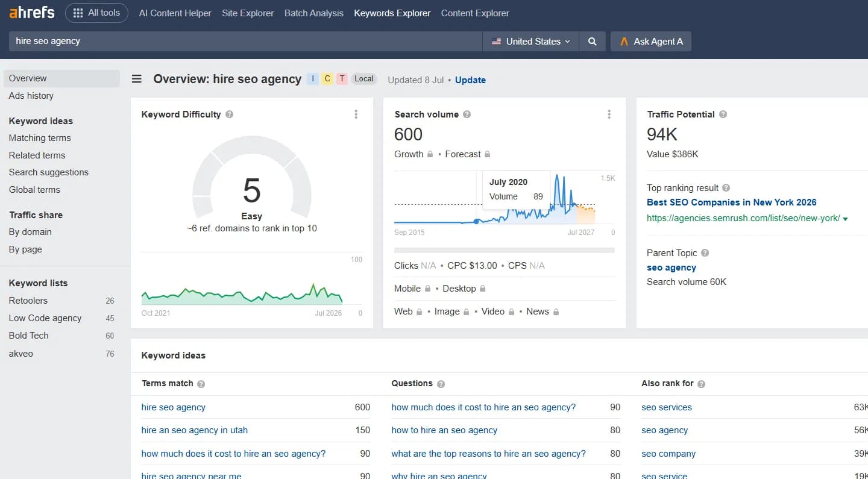Switch to Content Explorer tab
Image resolution: width=868 pixels, height=479 pixels.
475,13
